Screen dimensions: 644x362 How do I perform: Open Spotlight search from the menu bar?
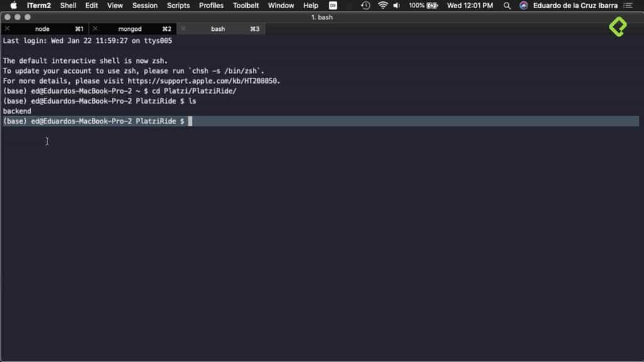(507, 6)
